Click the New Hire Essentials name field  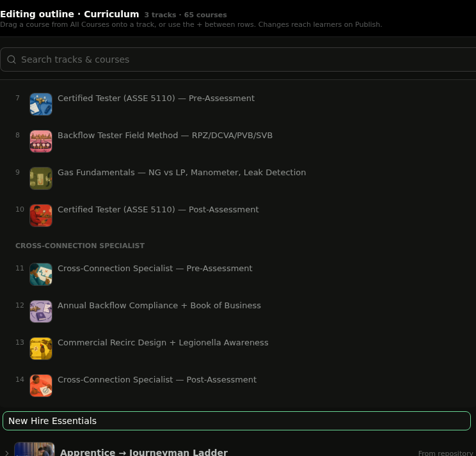click(x=237, y=421)
